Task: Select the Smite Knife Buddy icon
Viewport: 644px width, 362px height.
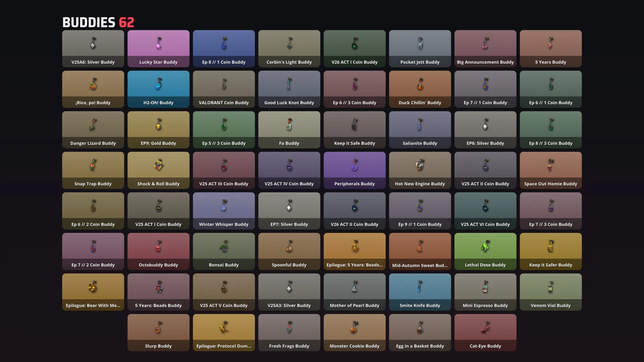Action: pyautogui.click(x=420, y=287)
